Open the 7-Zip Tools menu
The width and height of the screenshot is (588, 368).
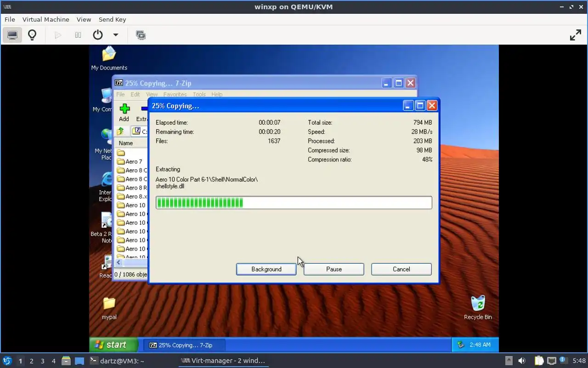point(199,94)
